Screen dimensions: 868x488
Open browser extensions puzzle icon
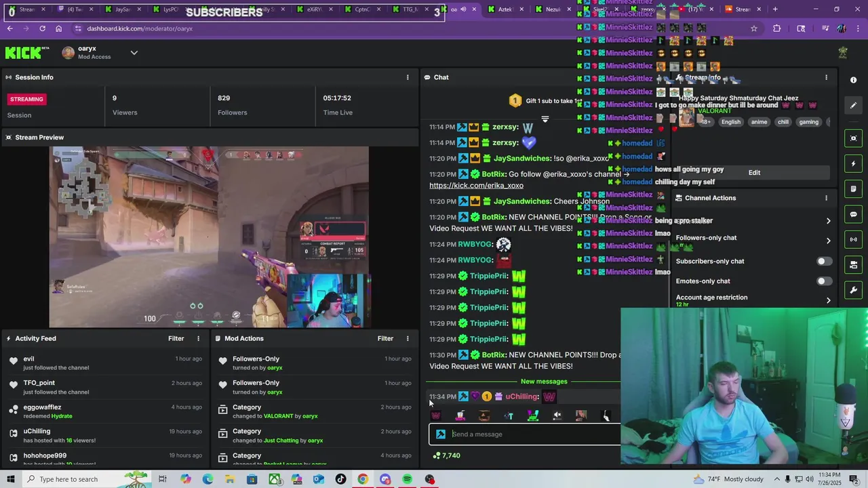[776, 28]
